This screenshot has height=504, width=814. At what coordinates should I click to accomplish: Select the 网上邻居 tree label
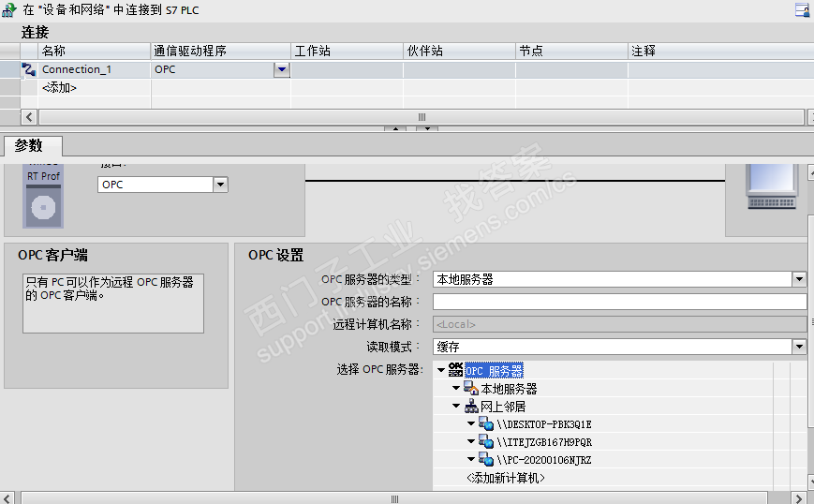click(x=503, y=406)
